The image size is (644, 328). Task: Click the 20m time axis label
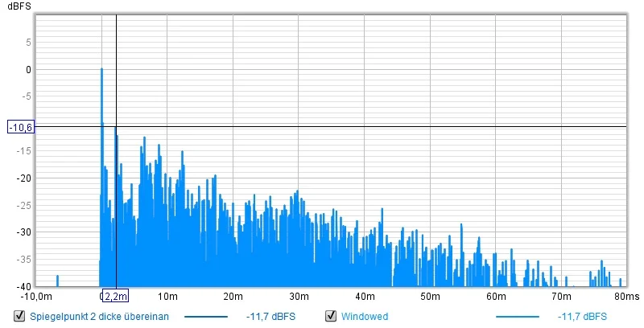[x=233, y=296]
